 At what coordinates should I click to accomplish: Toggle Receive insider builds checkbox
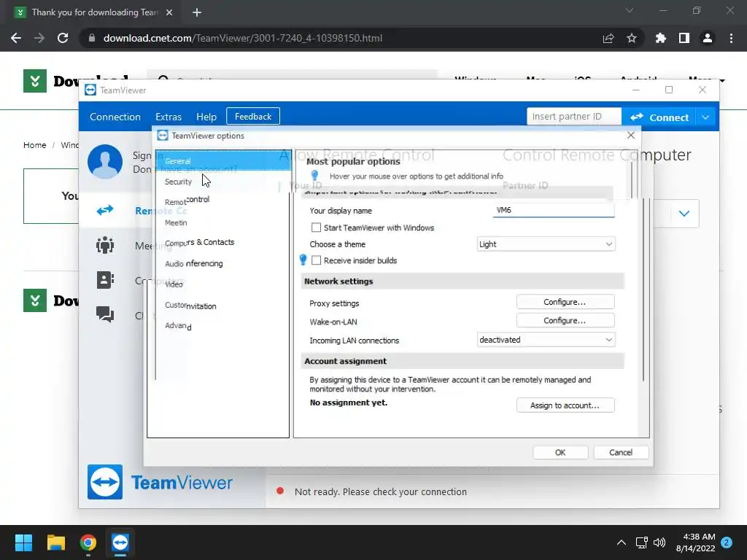point(316,260)
